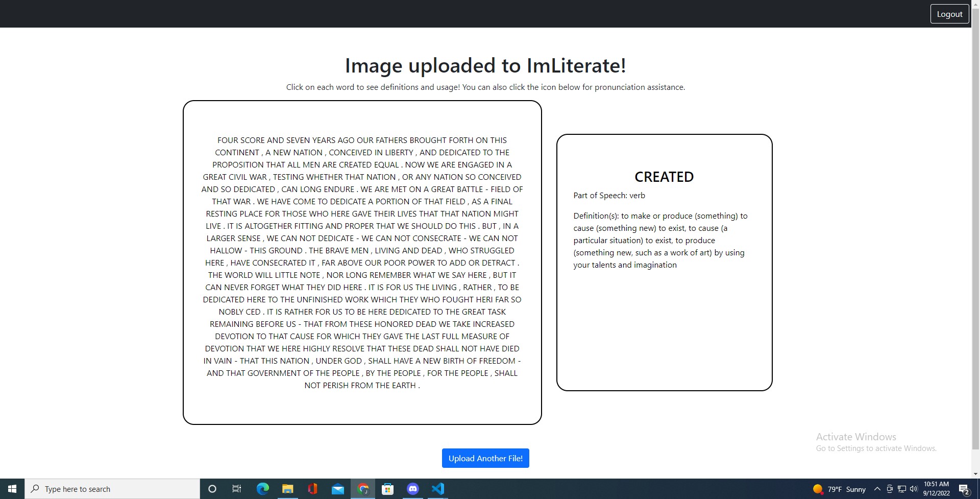Click the taskbar search box
This screenshot has width=980, height=499.
(112, 489)
